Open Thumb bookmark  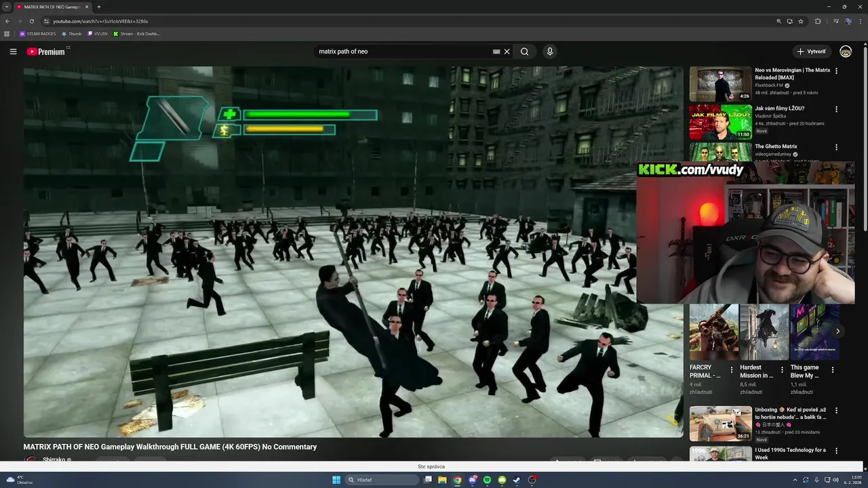pyautogui.click(x=71, y=33)
